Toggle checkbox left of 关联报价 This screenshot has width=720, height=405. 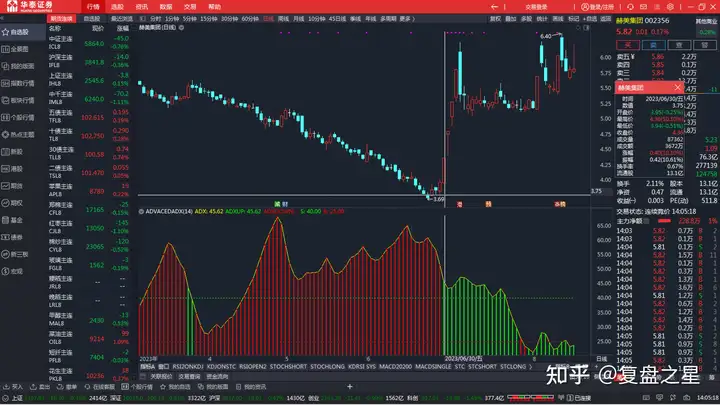point(143,377)
